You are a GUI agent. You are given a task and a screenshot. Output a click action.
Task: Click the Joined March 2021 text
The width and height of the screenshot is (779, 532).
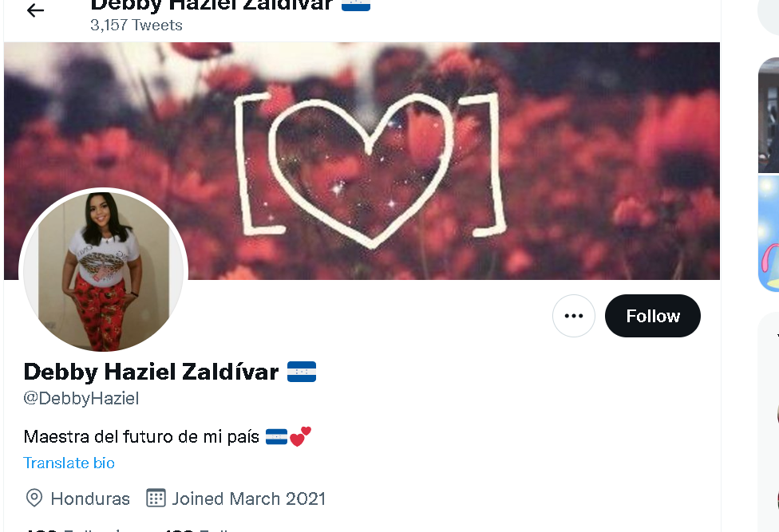(x=249, y=499)
